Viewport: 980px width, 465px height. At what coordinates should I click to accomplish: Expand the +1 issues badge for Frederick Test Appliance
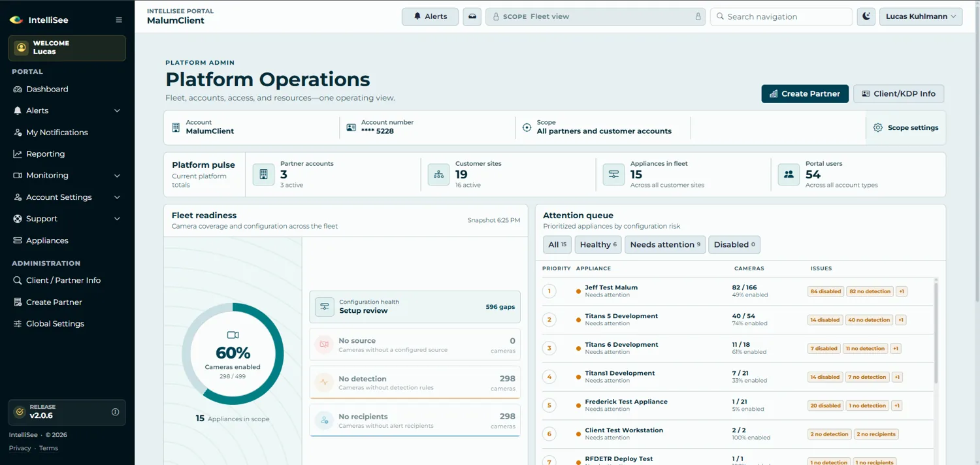tap(897, 406)
